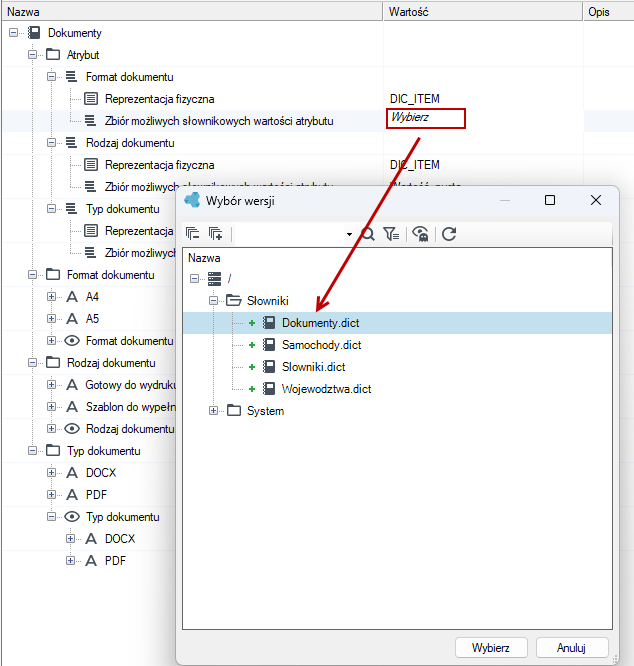Toggle the show hidden ghost-eye icon
This screenshot has height=666, width=634.
click(x=420, y=234)
